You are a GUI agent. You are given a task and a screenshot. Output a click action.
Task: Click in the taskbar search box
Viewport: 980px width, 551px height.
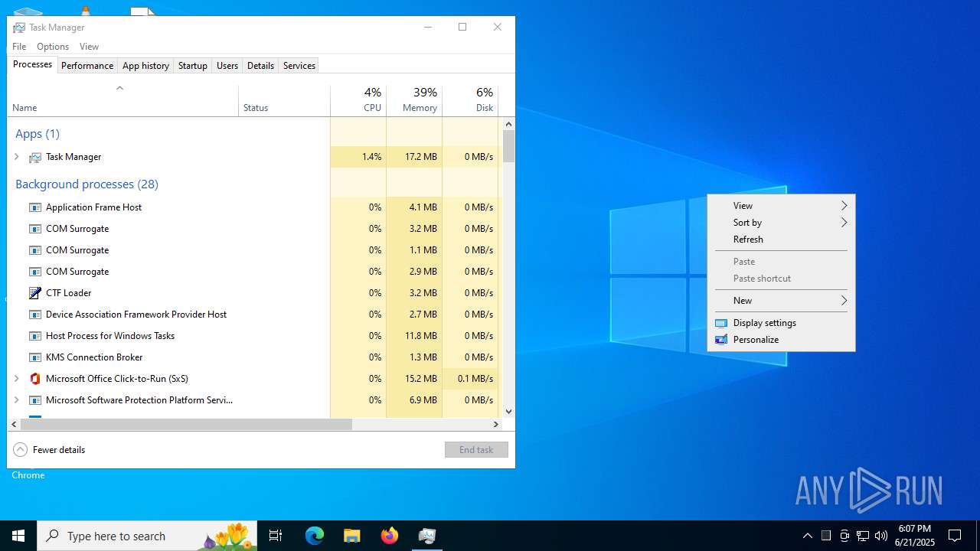145,536
